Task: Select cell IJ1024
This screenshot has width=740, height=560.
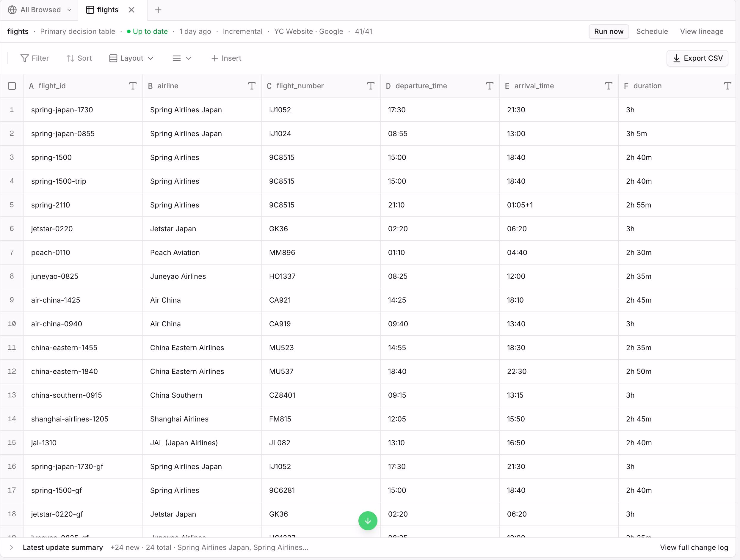Action: (x=321, y=134)
